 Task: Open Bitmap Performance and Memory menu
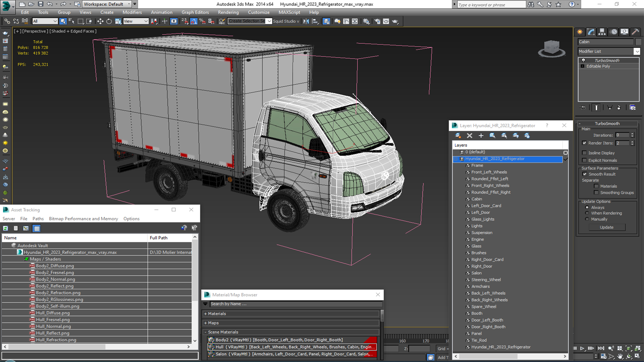[x=84, y=219]
